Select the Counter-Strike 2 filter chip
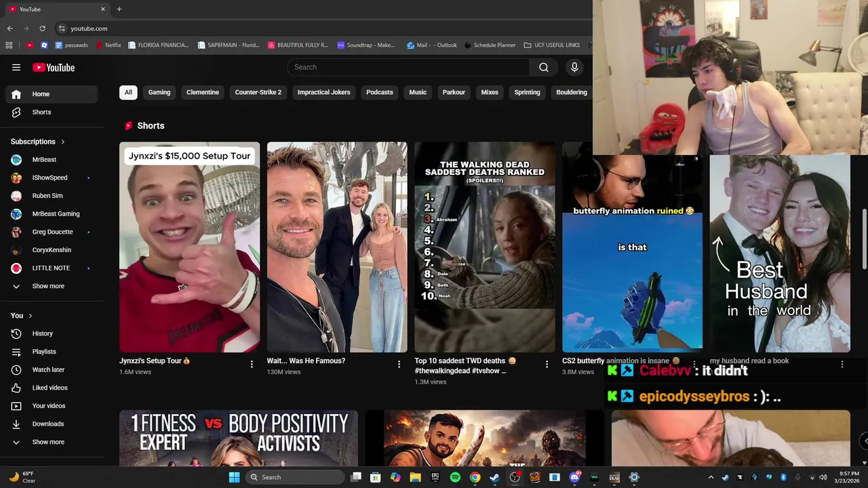This screenshot has width=868, height=488. (x=258, y=92)
